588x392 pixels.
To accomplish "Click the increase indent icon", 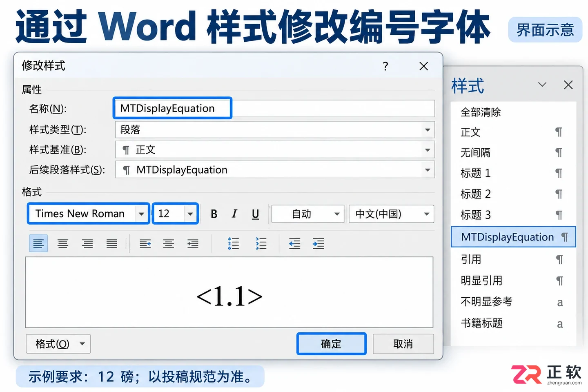I will click(318, 244).
